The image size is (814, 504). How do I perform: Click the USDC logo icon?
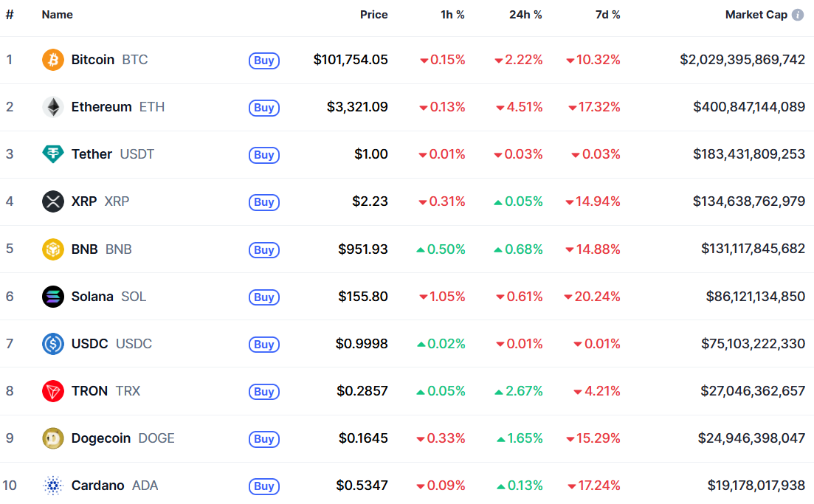pos(53,344)
